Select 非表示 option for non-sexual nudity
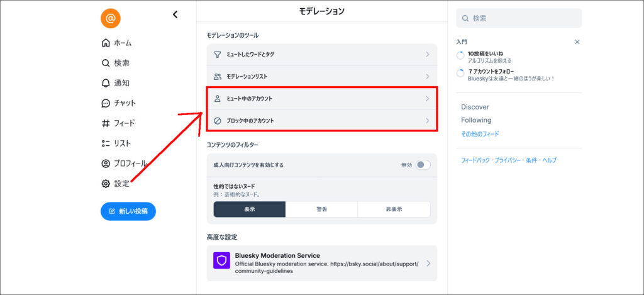644x295 pixels. click(x=394, y=209)
